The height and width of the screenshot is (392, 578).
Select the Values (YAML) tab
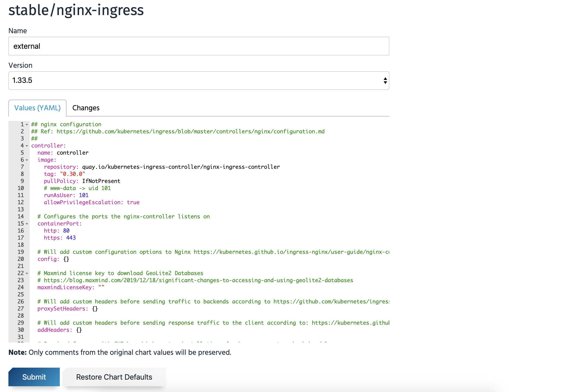[x=37, y=108]
